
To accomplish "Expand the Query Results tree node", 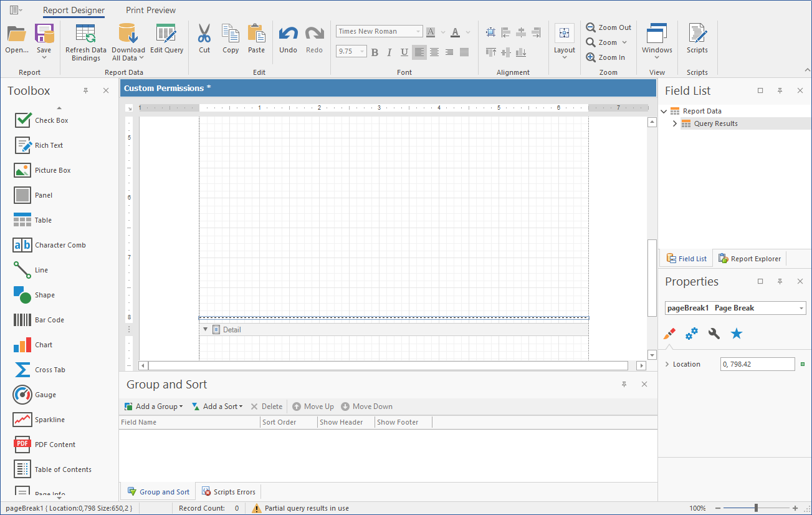I will pos(675,123).
